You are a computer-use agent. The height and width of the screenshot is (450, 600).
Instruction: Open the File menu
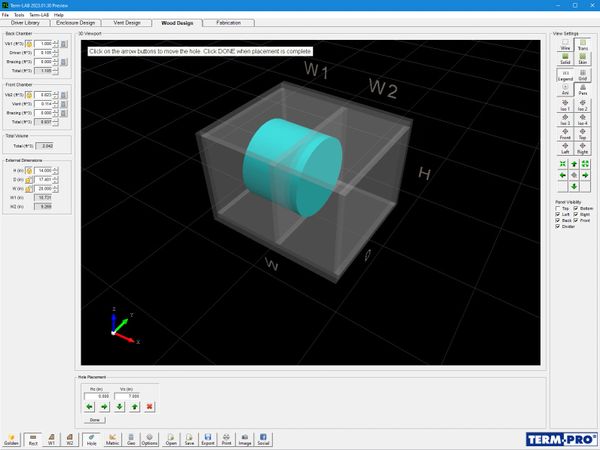(5, 15)
